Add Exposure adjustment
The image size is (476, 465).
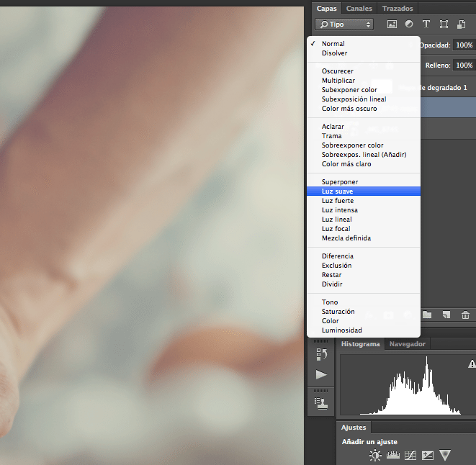pos(428,455)
